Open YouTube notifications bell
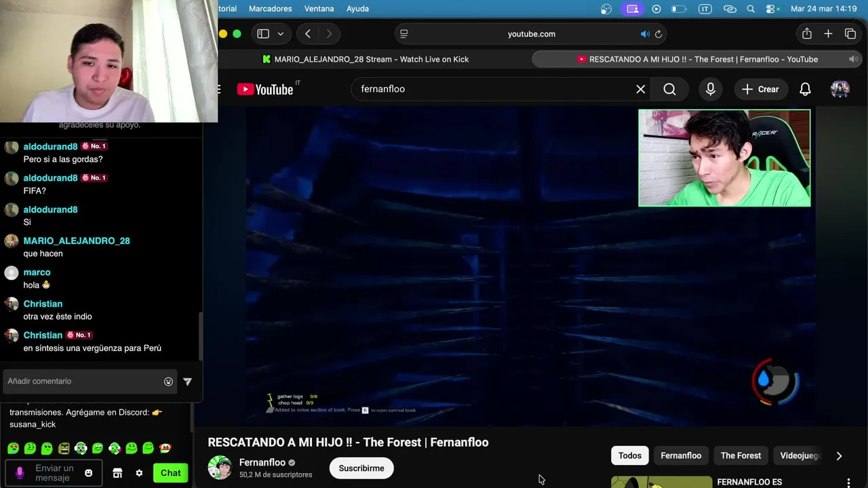The width and height of the screenshot is (868, 488). (805, 89)
